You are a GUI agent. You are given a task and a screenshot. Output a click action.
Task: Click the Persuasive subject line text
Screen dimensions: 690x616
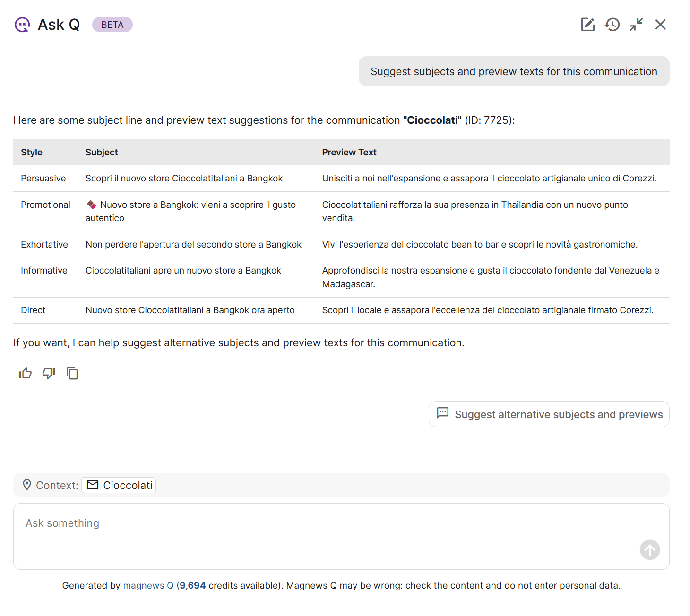click(x=184, y=179)
